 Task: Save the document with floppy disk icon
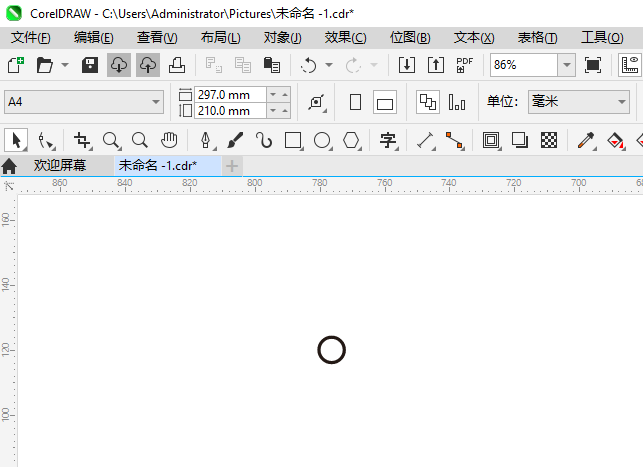coord(90,65)
